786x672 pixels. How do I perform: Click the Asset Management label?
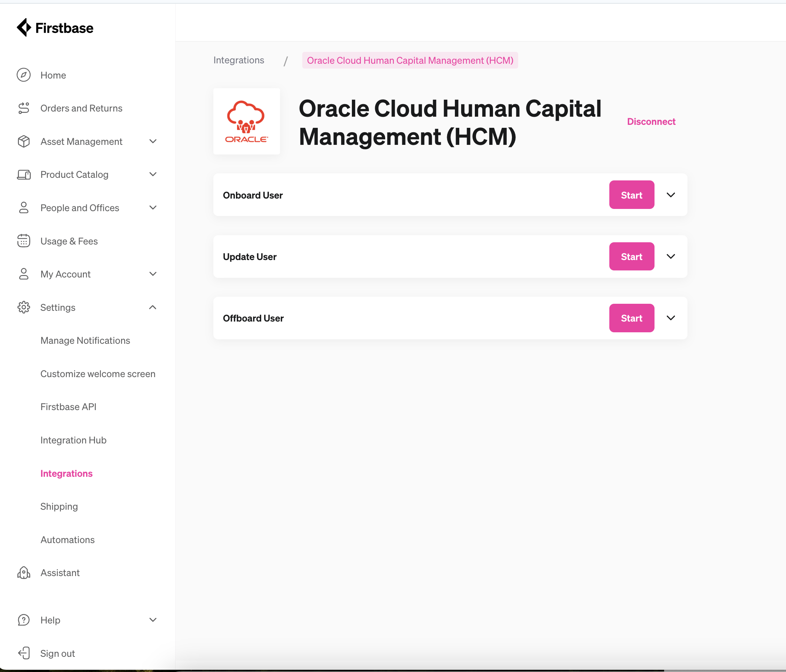[81, 142]
